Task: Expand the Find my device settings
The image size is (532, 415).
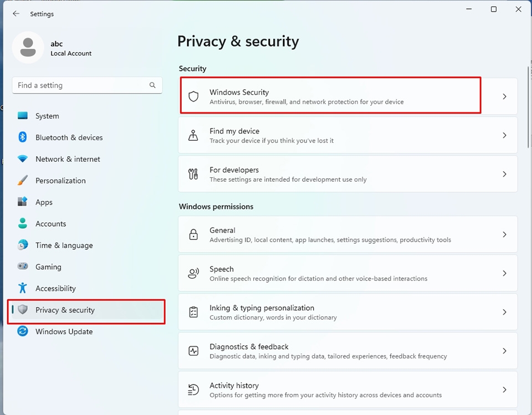Action: pos(347,135)
